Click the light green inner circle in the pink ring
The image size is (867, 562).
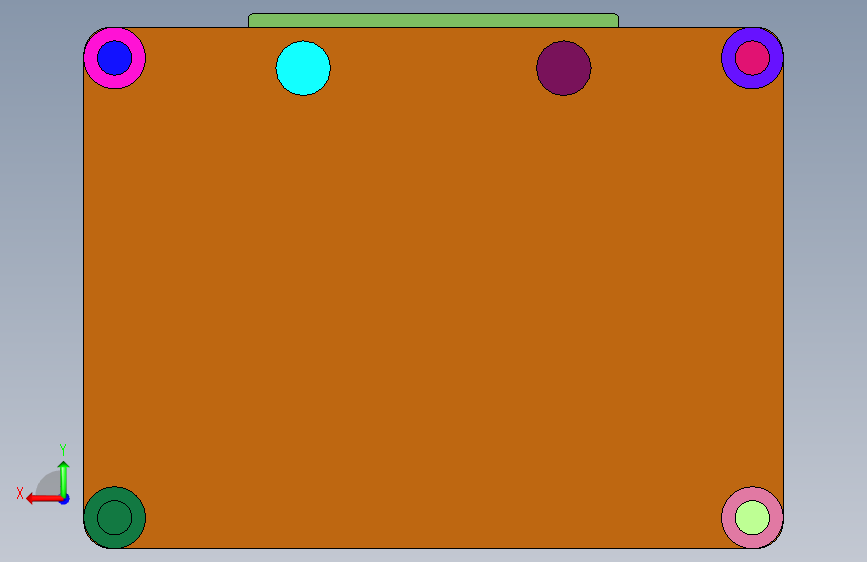pyautogui.click(x=752, y=517)
